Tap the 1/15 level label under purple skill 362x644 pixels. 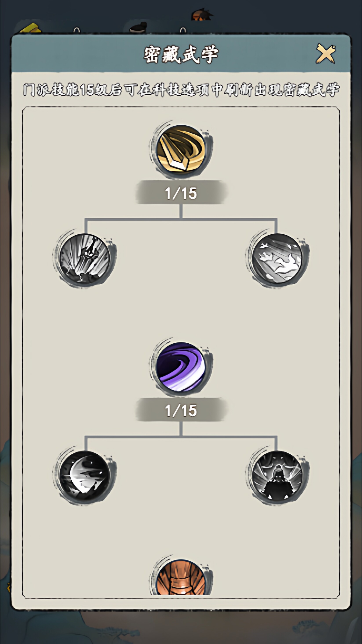181,410
